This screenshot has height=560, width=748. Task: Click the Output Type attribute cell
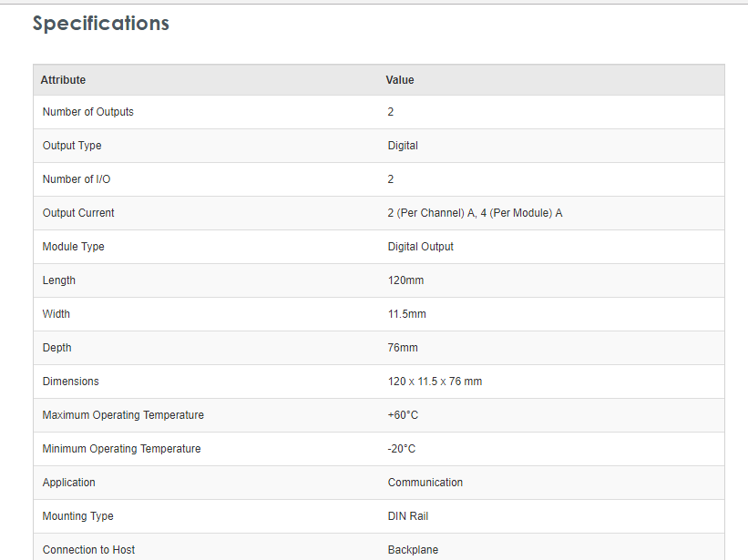click(x=72, y=146)
